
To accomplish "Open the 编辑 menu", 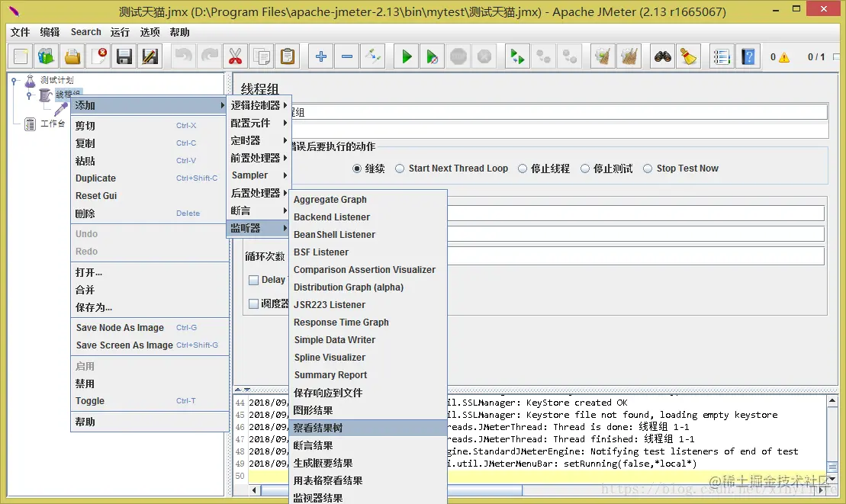I will click(50, 32).
